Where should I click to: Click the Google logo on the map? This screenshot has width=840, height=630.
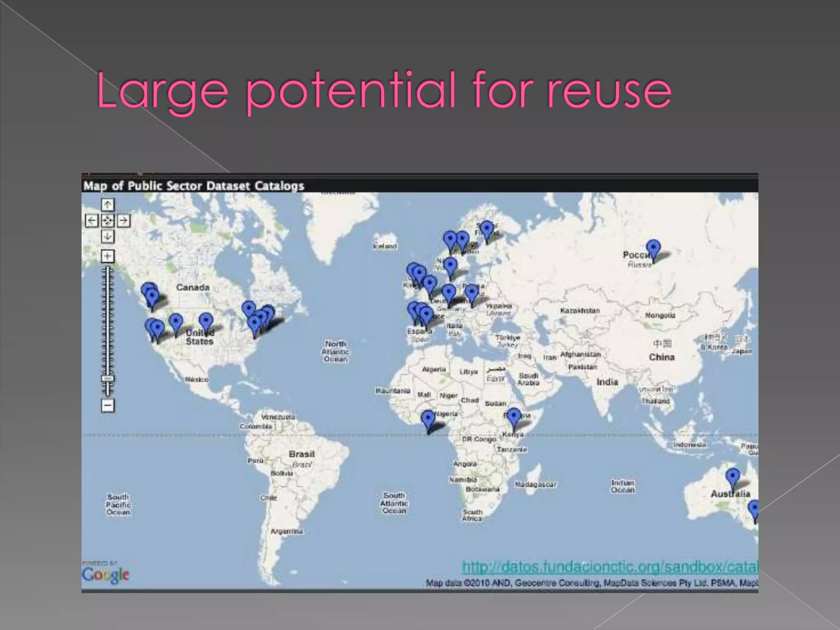(x=106, y=575)
